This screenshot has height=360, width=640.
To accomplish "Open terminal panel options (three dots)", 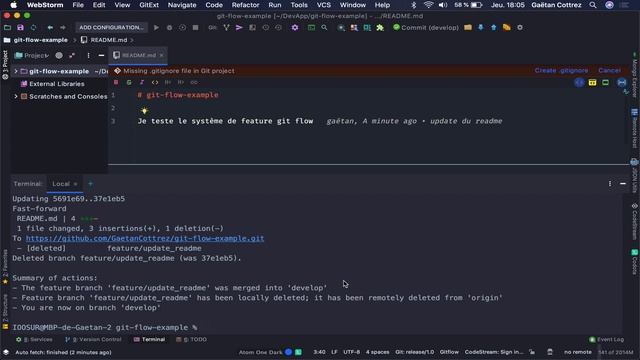I will [x=610, y=184].
